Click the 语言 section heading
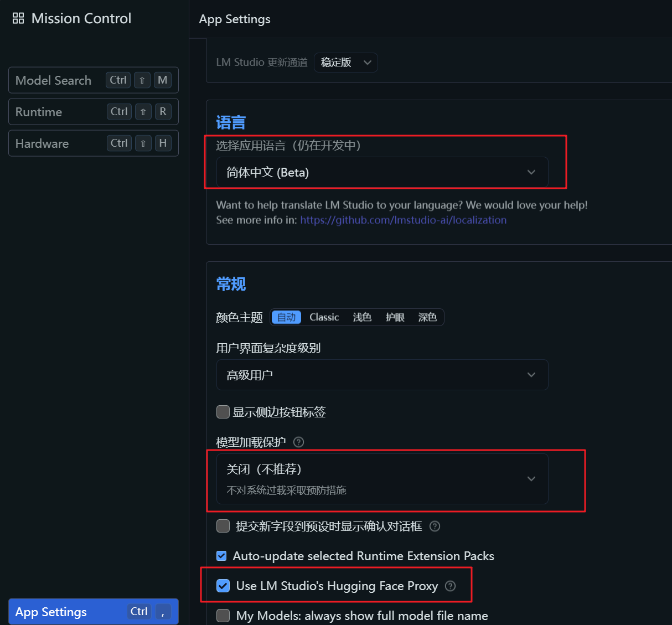The height and width of the screenshot is (625, 672). pos(231,122)
